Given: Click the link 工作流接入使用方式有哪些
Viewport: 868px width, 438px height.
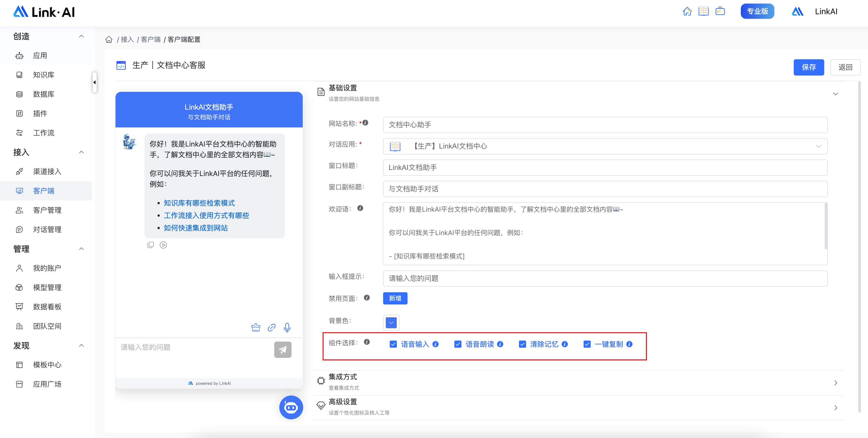Looking at the screenshot, I should coord(206,215).
